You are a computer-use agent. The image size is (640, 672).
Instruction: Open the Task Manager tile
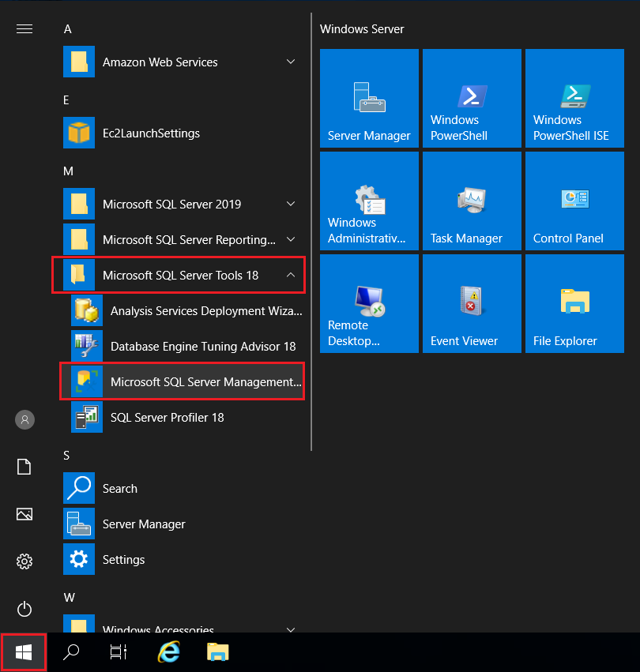click(471, 201)
